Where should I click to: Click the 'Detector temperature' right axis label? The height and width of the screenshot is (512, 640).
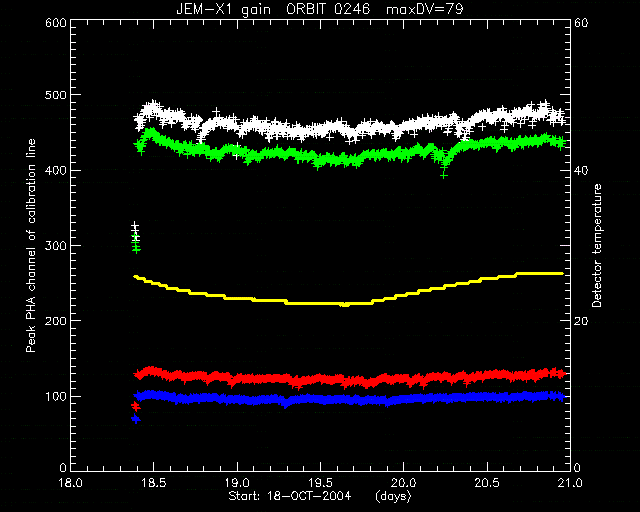click(597, 245)
